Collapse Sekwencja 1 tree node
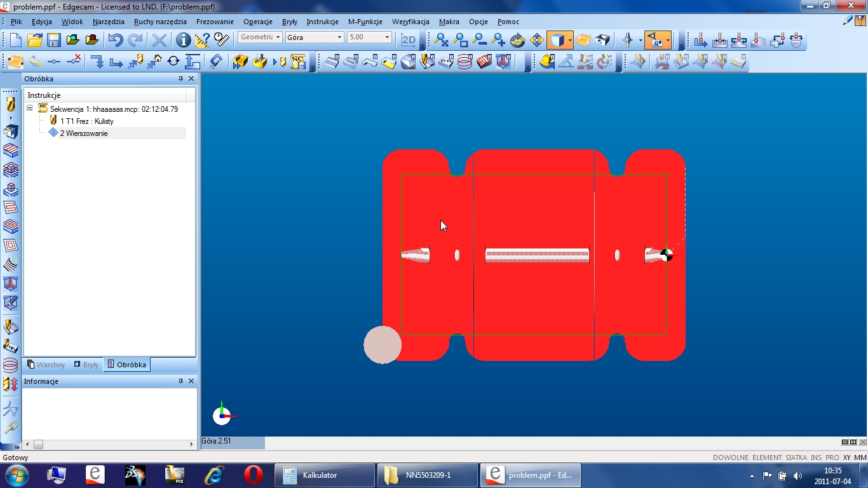868x488 pixels. click(29, 109)
